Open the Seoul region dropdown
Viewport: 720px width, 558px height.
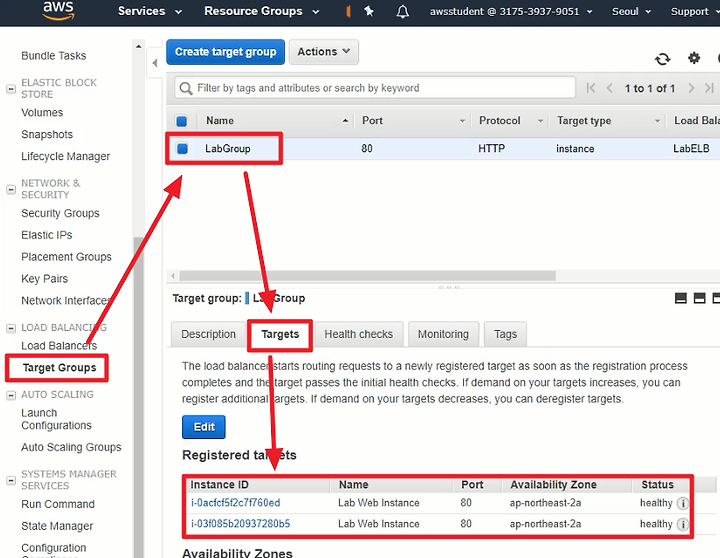pyautogui.click(x=631, y=11)
